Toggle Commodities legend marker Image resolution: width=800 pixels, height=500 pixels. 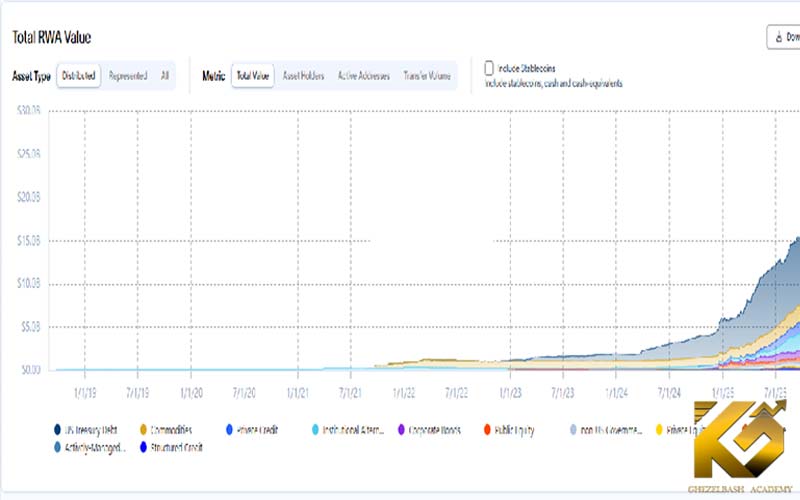pyautogui.click(x=143, y=430)
